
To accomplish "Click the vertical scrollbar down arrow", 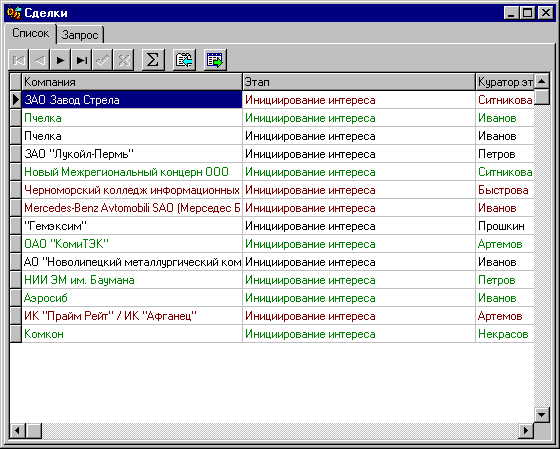I will pos(542,415).
